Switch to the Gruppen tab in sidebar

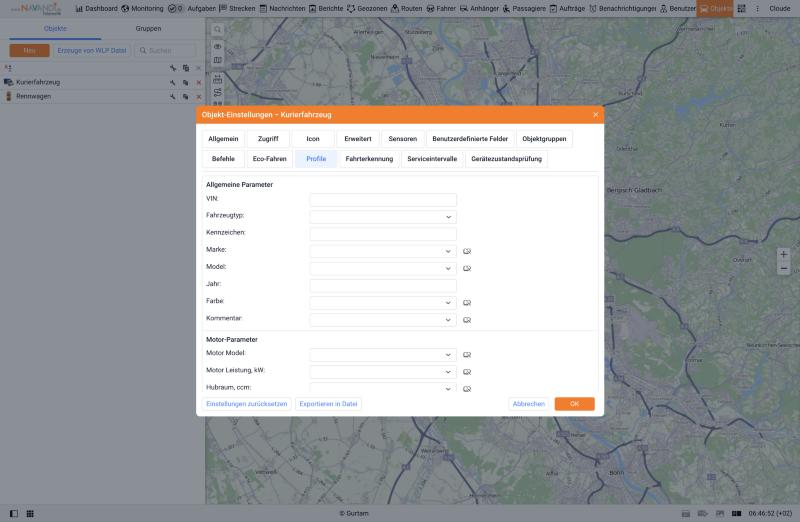[x=148, y=29]
